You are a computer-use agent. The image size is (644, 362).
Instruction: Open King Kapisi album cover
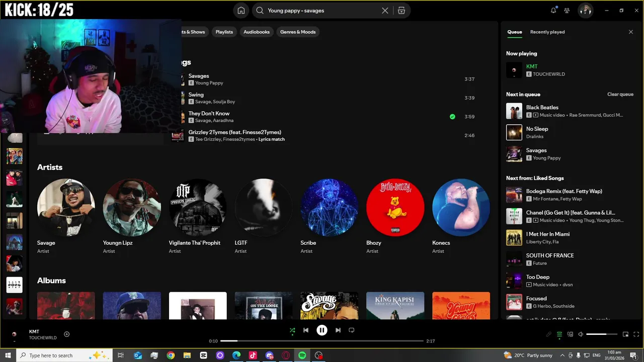pyautogui.click(x=395, y=306)
